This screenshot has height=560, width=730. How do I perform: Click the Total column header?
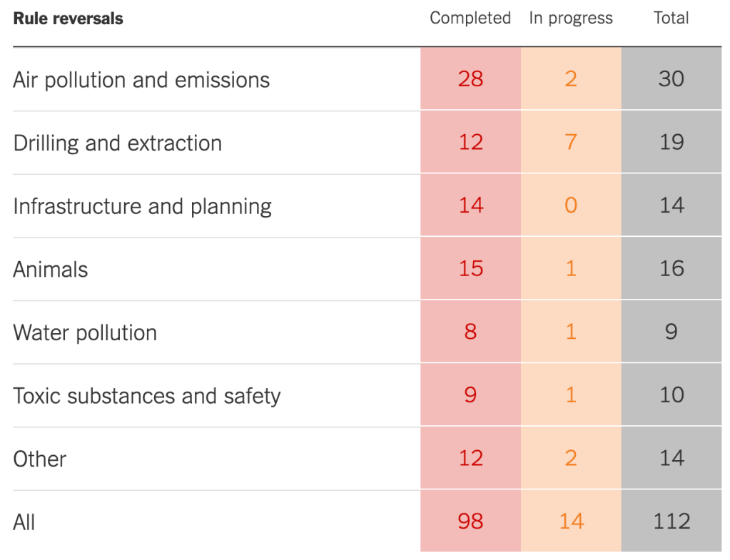click(671, 19)
